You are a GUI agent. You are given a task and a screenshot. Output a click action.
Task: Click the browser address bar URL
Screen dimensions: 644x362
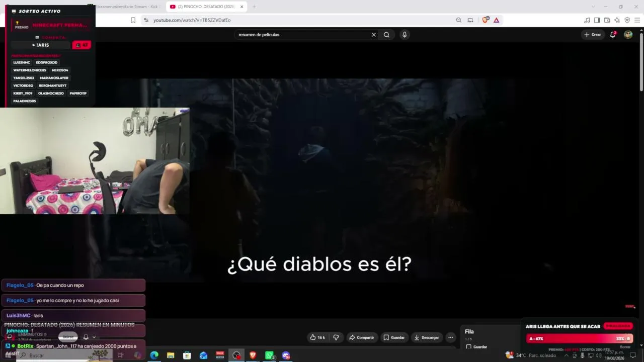tap(192, 20)
